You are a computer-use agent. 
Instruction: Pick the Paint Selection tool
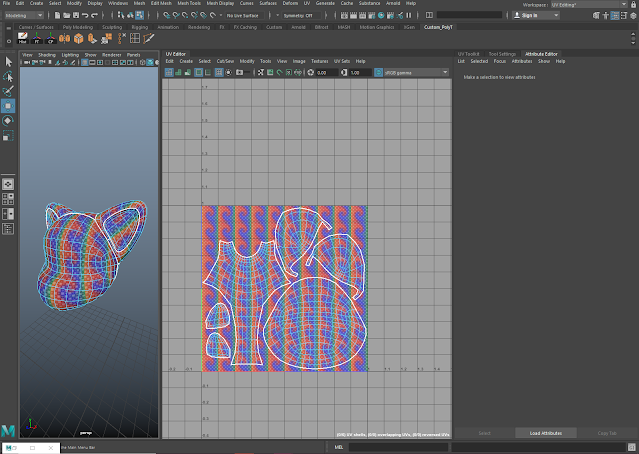pyautogui.click(x=8, y=90)
